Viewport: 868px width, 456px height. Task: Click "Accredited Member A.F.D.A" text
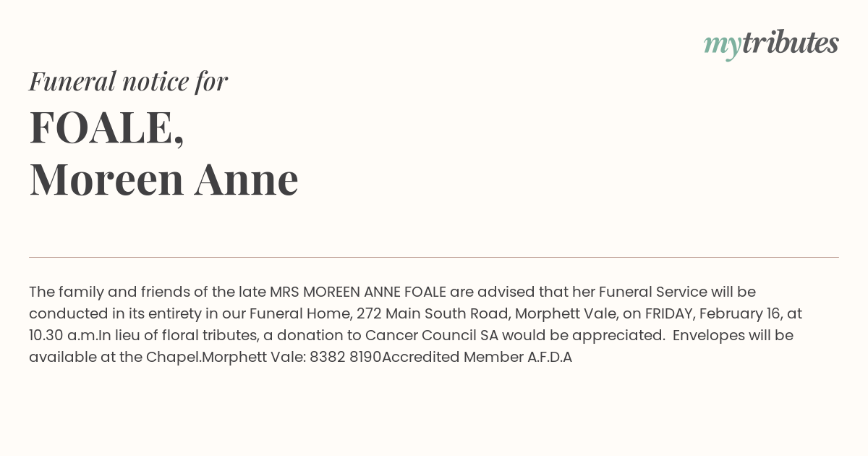coord(477,357)
